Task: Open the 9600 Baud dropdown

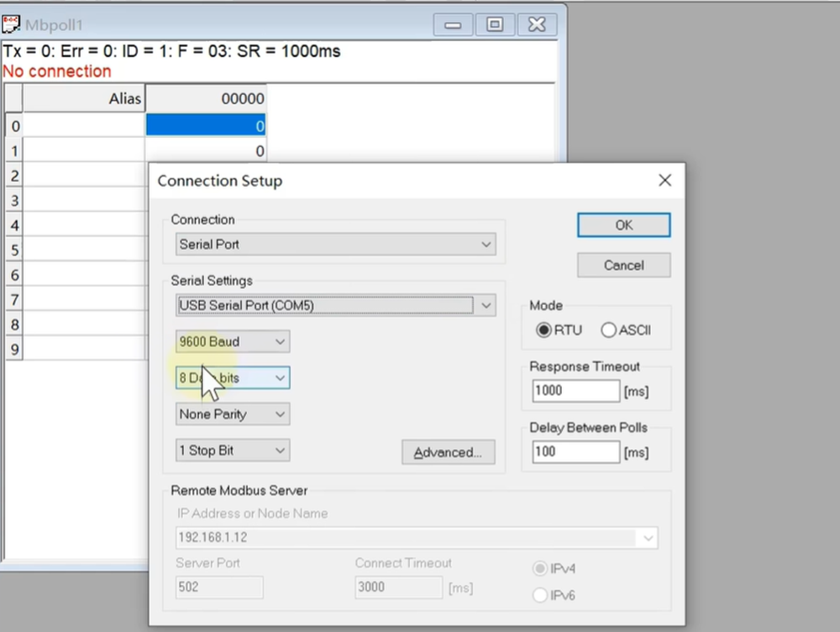Action: pyautogui.click(x=233, y=342)
